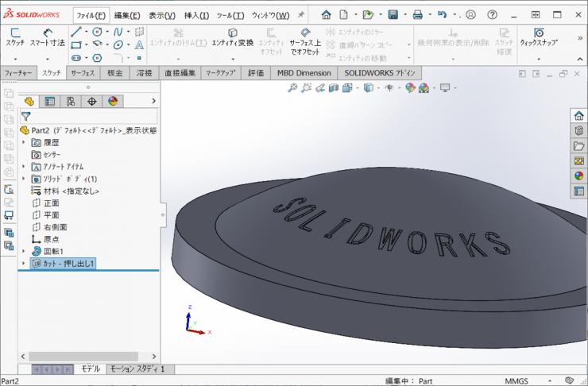The image size is (588, 386).
Task: Select the Spline sketch tool
Action: (x=118, y=32)
